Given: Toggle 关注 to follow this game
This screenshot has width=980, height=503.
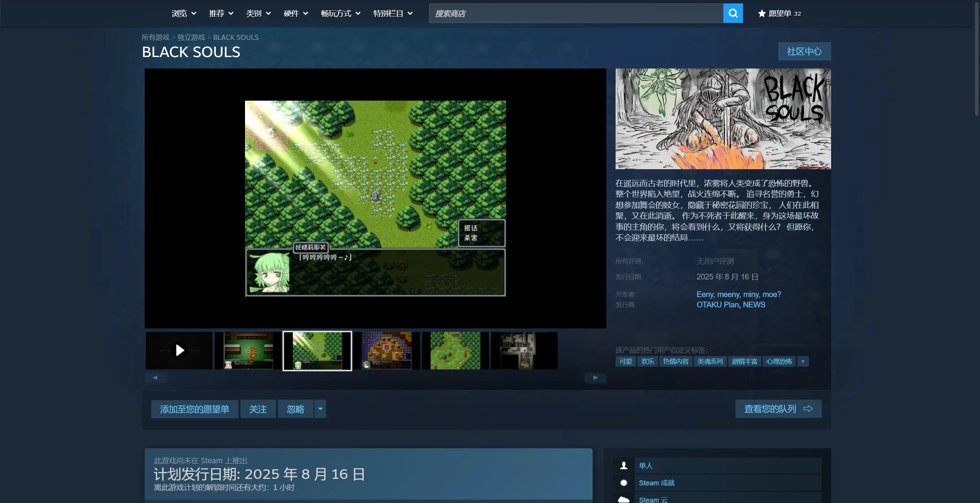Looking at the screenshot, I should tap(258, 409).
